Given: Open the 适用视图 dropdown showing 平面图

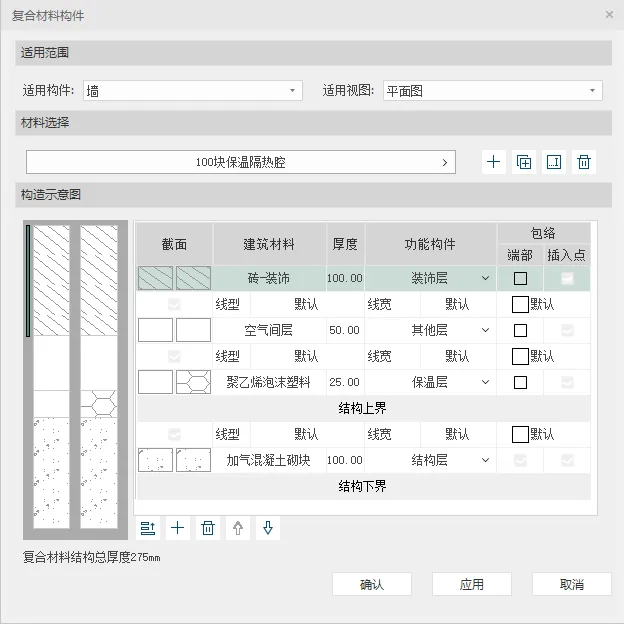Looking at the screenshot, I should [x=490, y=91].
